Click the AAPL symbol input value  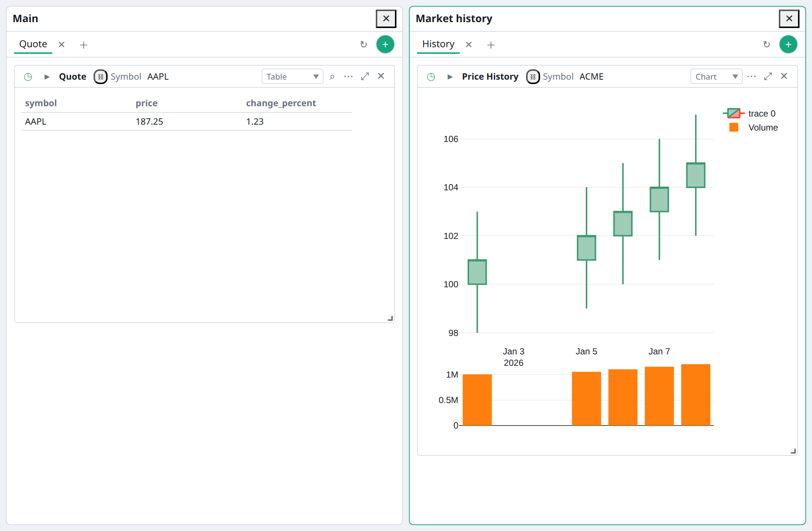tap(158, 77)
